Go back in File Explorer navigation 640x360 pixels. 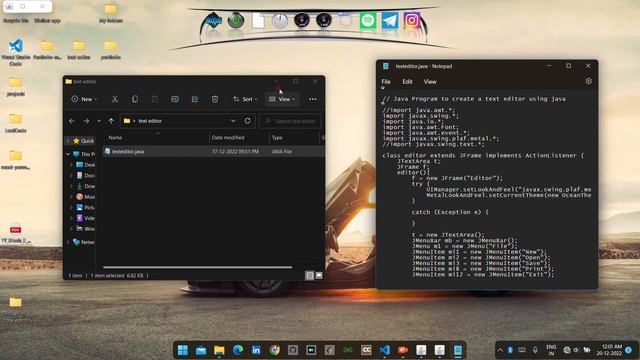pos(72,121)
